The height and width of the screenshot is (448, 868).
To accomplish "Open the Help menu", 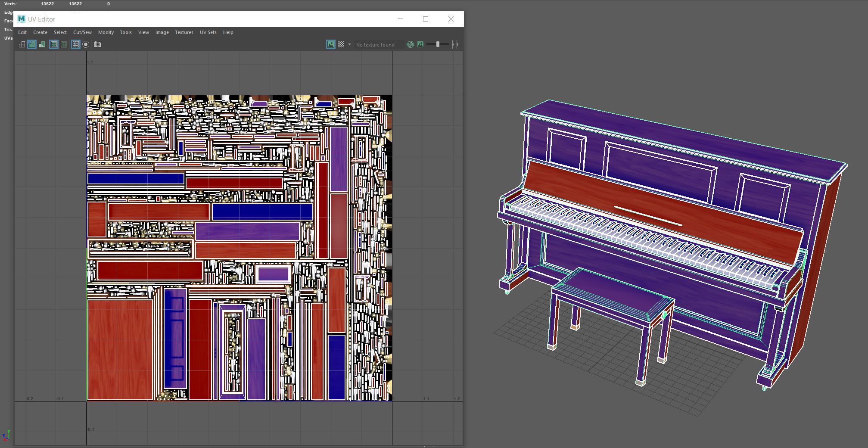I will [228, 32].
